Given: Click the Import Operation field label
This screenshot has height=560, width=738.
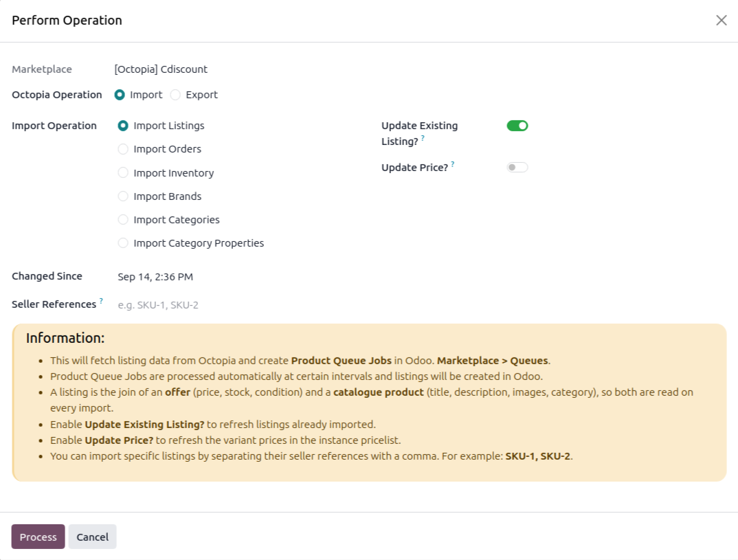Looking at the screenshot, I should point(54,126).
